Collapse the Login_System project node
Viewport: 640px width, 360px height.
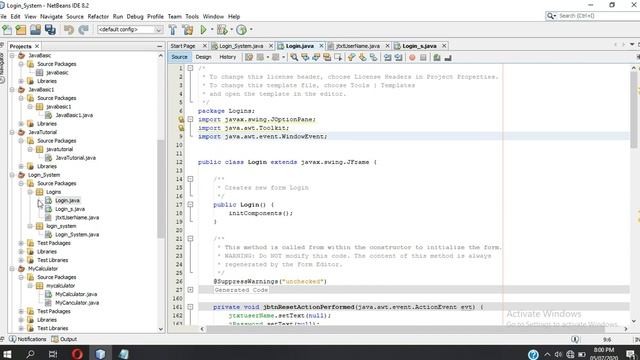(12, 175)
